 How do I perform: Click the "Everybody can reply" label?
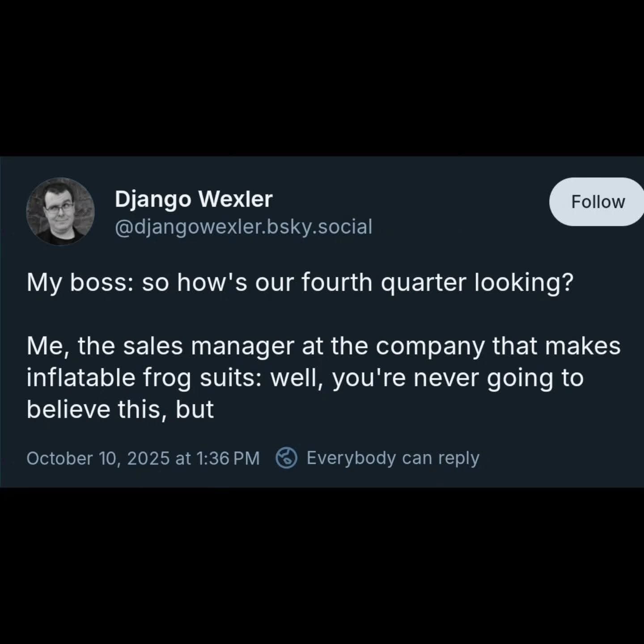tap(393, 458)
